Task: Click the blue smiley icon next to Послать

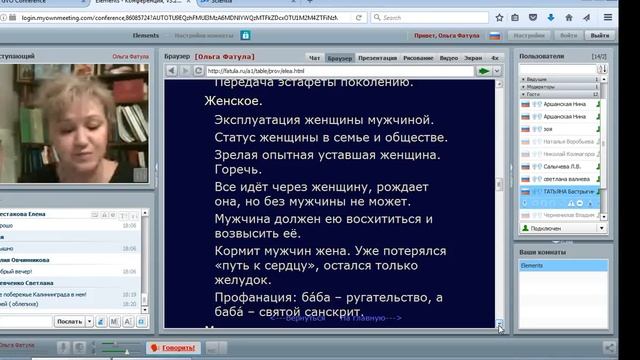Action: click(101, 322)
